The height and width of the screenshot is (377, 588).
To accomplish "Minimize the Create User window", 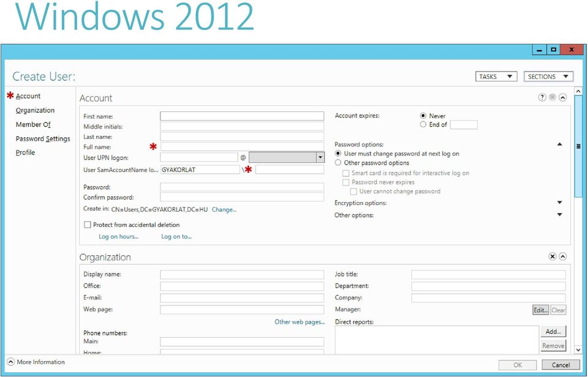I will pos(539,50).
